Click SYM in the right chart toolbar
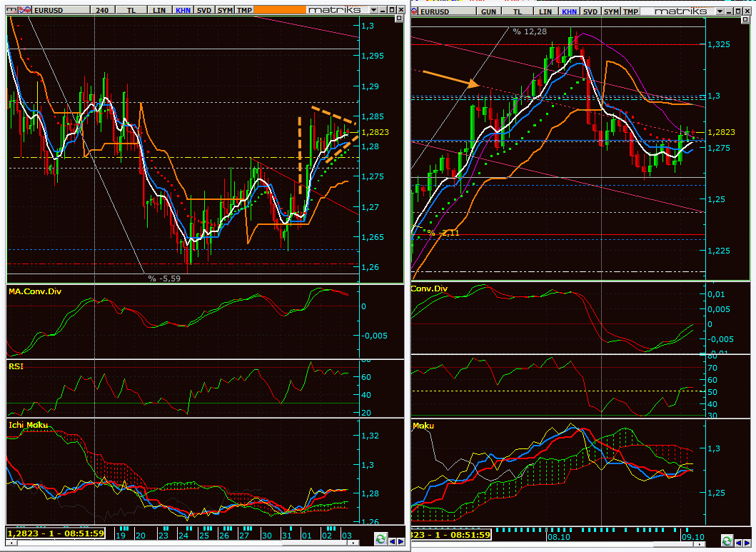The image size is (756, 552). 611,11
